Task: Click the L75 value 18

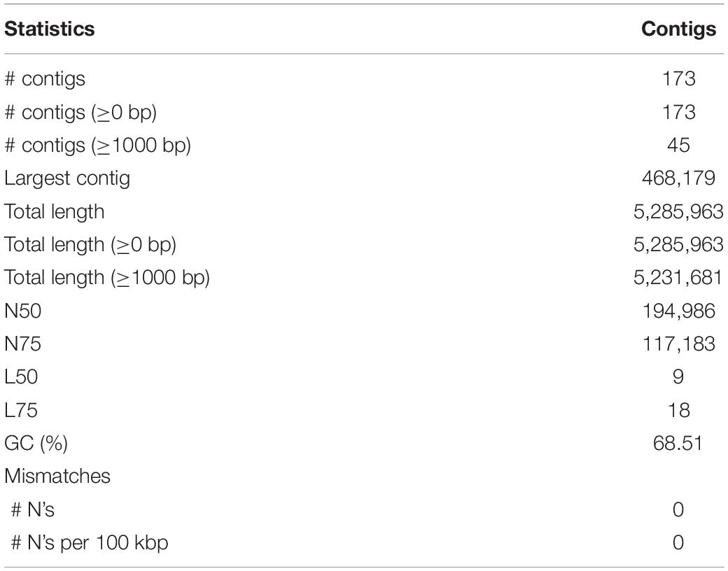Action: (678, 410)
